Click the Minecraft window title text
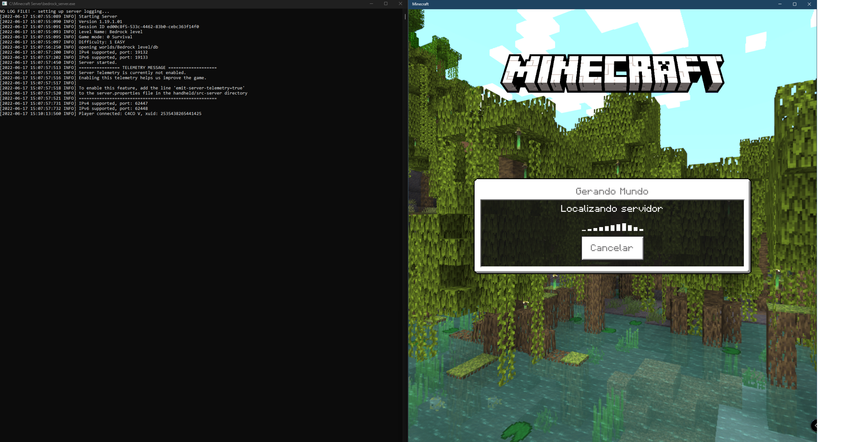868x442 pixels. pyautogui.click(x=420, y=4)
